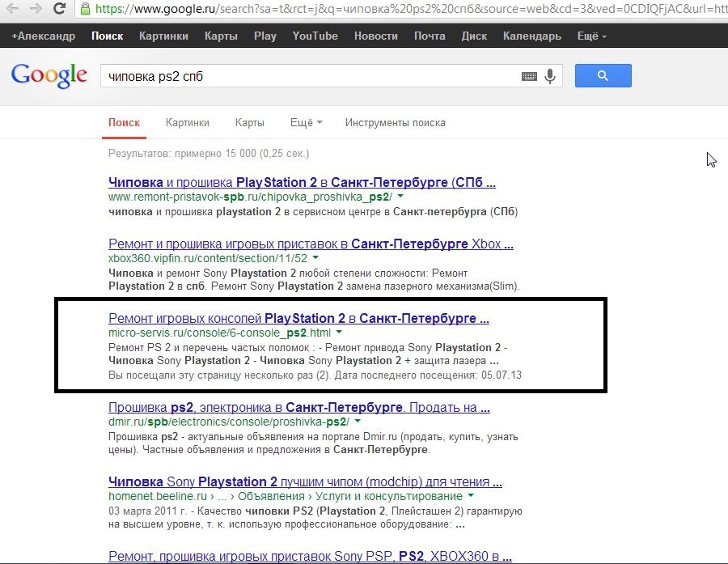Open Почта in the top bar
Screen dimensions: 728x564
[x=430, y=36]
